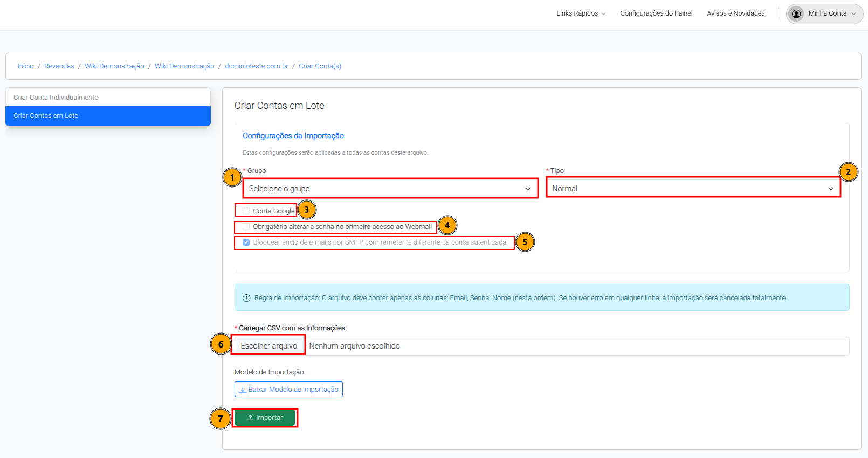The width and height of the screenshot is (868, 458).
Task: Open the Tipo dropdown showing Normal
Action: coord(693,189)
